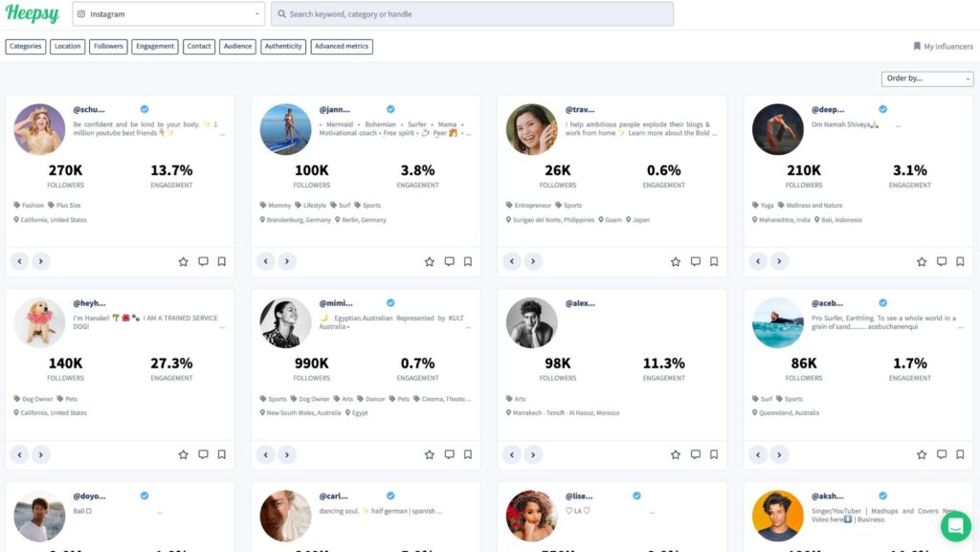The width and height of the screenshot is (980, 552).
Task: Show next post on @alex... card
Action: (533, 454)
